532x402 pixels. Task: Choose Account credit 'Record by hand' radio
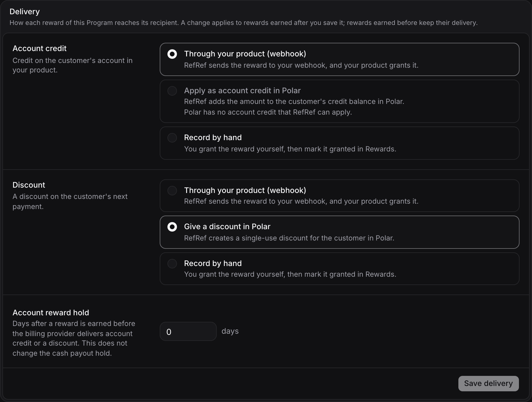point(172,138)
